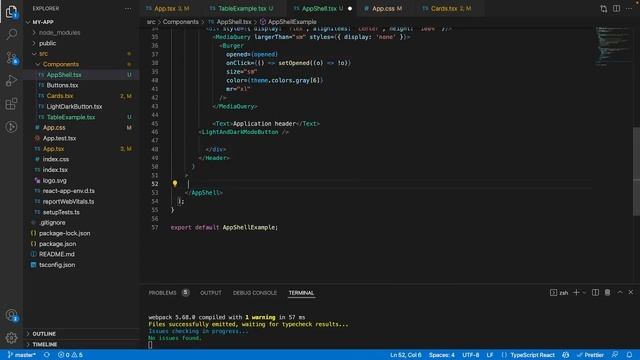Select the TERMINAL panel tab
Viewport: 640px width, 360px height.
click(301, 293)
